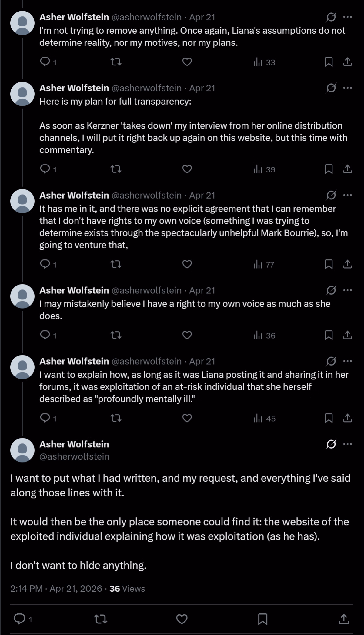
Task: View the 39 views analytics on second tweet
Action: click(x=264, y=169)
